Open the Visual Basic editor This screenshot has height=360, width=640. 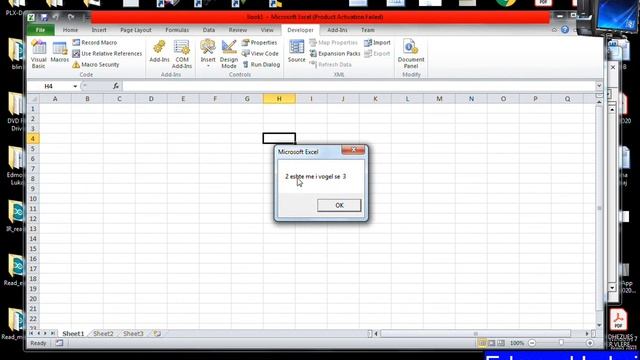(39, 53)
